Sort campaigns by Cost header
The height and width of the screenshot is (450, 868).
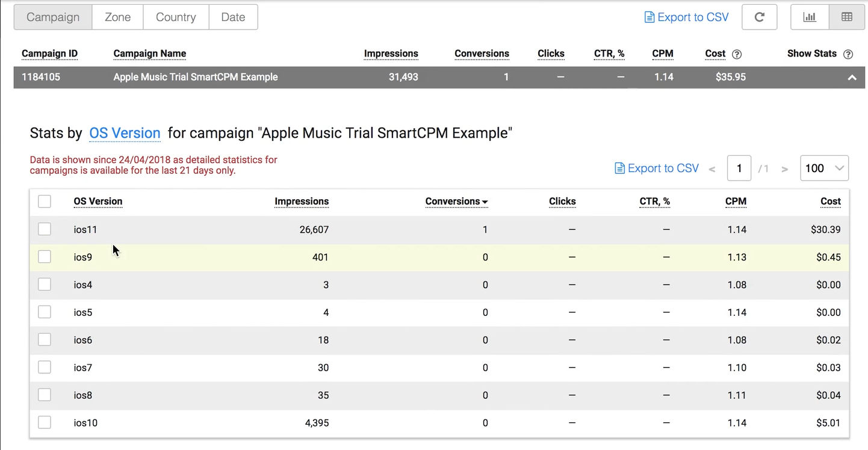click(715, 54)
